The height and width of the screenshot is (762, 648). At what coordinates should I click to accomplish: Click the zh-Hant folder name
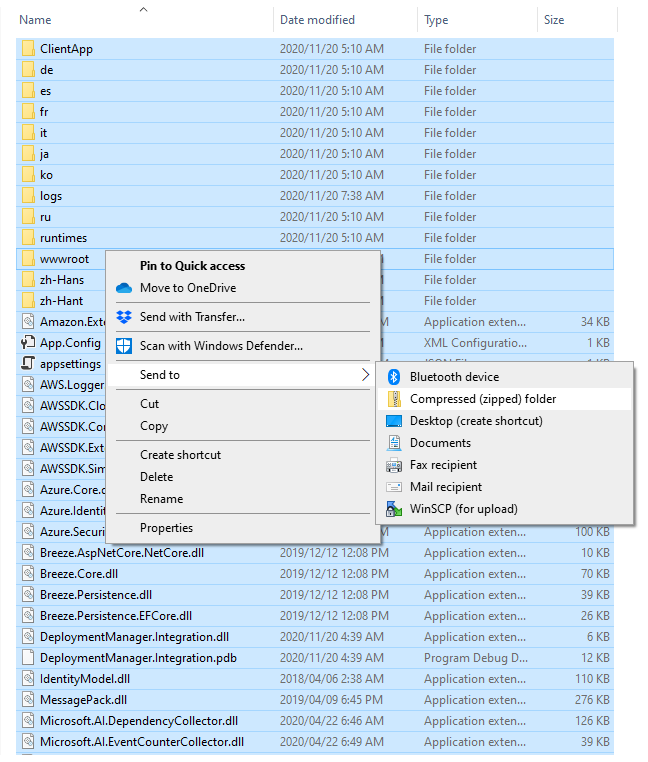pos(61,301)
